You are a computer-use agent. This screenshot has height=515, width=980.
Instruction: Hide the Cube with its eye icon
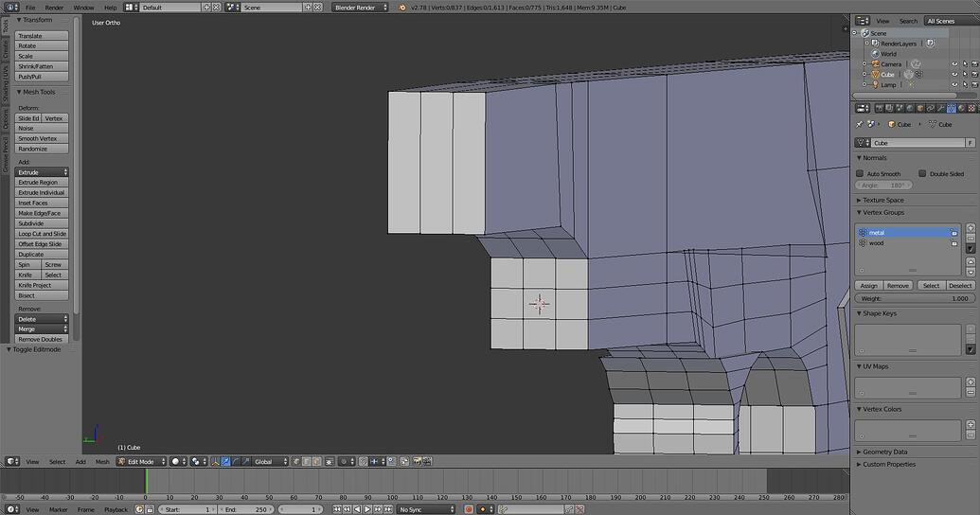coord(954,75)
